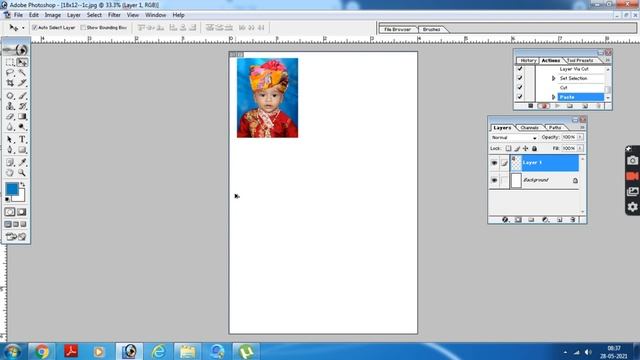Open tool preset picker arrow in options bar
Image resolution: width=640 pixels, height=360 pixels.
pyautogui.click(x=23, y=28)
